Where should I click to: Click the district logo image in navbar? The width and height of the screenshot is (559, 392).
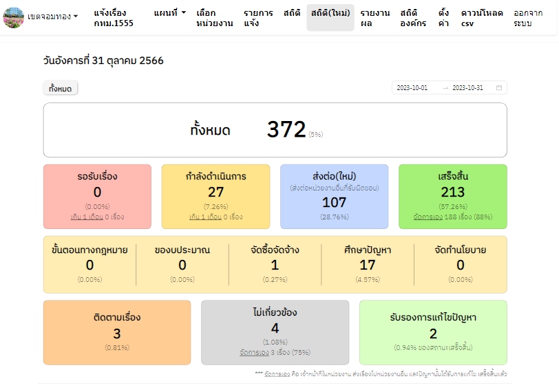tap(13, 17)
